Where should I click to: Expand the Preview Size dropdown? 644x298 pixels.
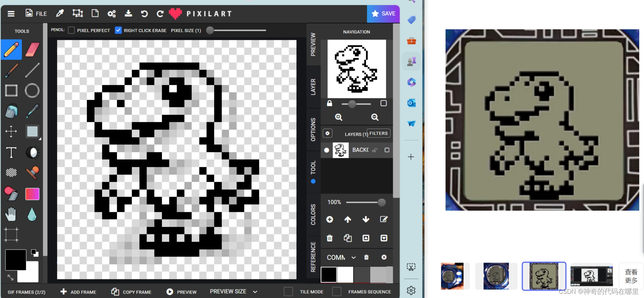tap(233, 292)
